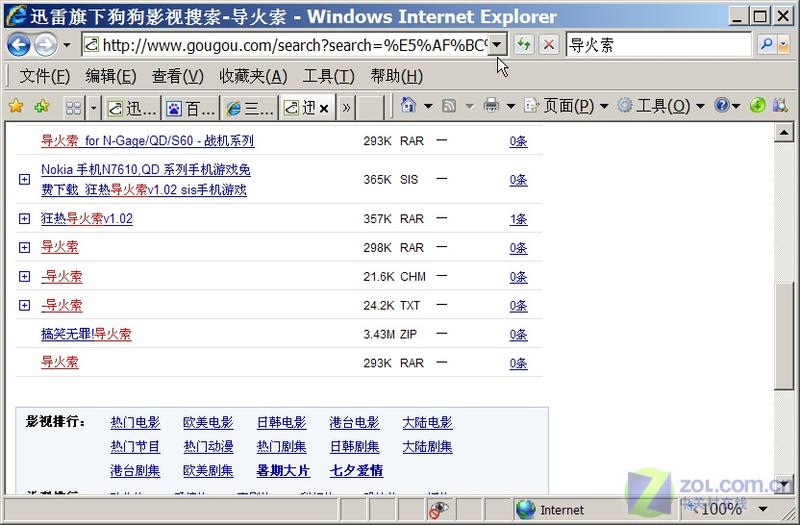Image resolution: width=800 pixels, height=525 pixels.
Task: Click the green globe toolbar icon
Action: (758, 106)
